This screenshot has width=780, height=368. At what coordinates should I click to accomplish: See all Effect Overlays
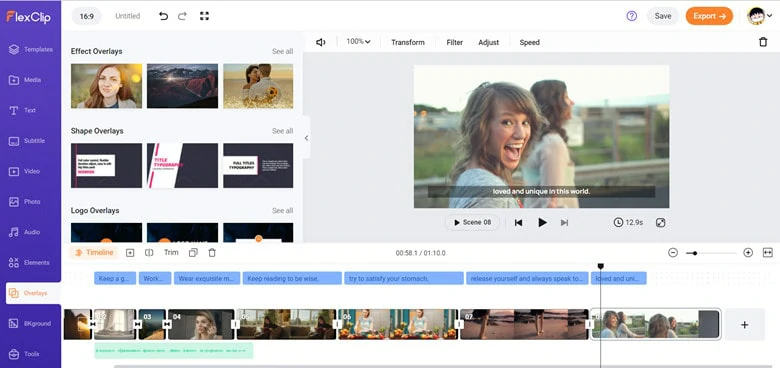click(x=283, y=51)
